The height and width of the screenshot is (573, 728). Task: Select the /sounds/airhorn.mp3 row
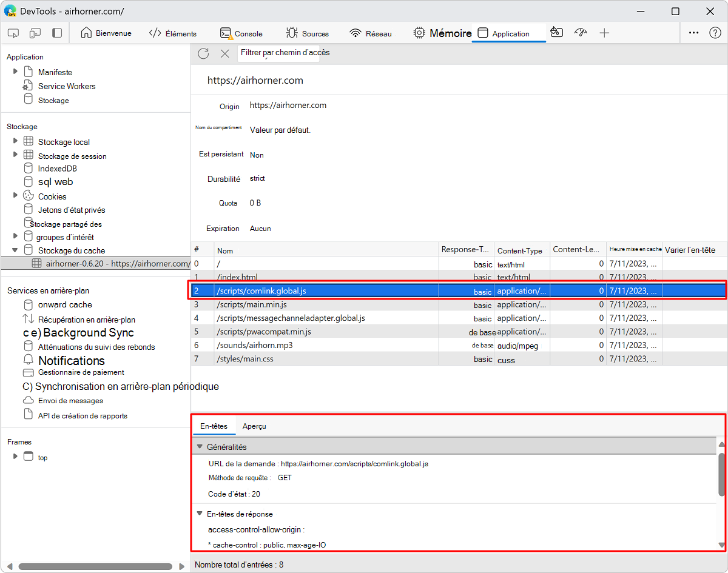pos(459,345)
